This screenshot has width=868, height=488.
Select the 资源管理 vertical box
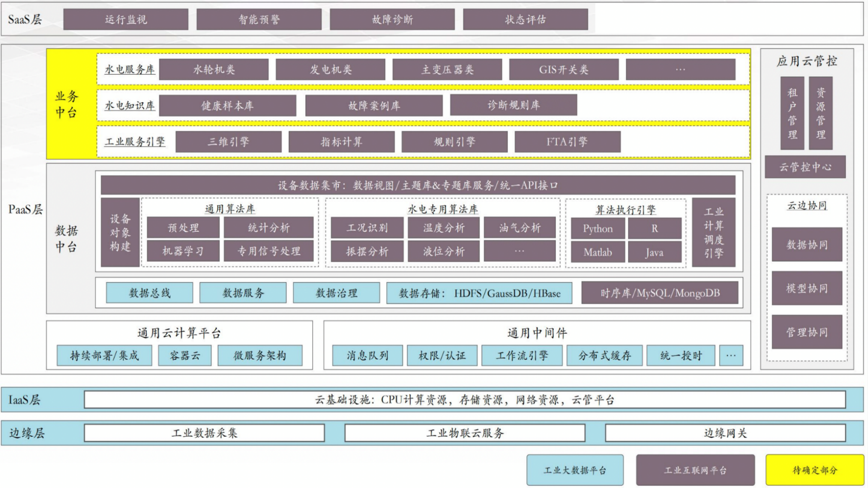[x=821, y=113]
